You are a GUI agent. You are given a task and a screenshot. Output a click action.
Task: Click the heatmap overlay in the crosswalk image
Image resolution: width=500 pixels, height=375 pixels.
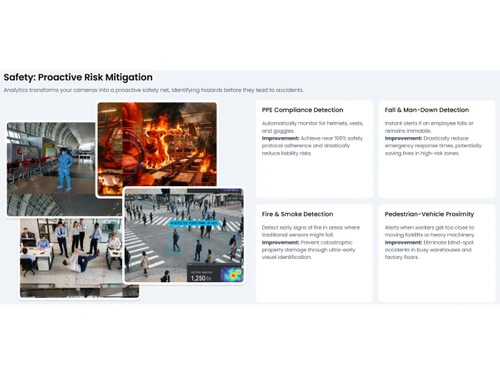[232, 275]
